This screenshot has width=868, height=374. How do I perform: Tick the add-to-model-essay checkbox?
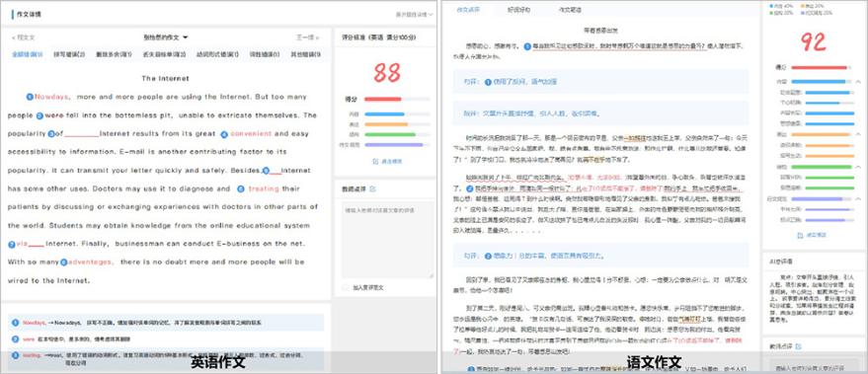[346, 288]
